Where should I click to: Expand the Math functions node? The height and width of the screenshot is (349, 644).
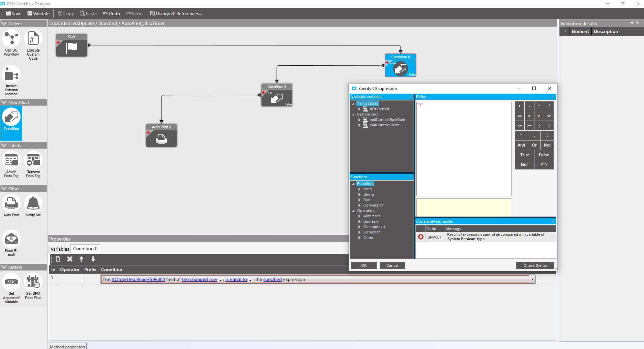coord(359,189)
